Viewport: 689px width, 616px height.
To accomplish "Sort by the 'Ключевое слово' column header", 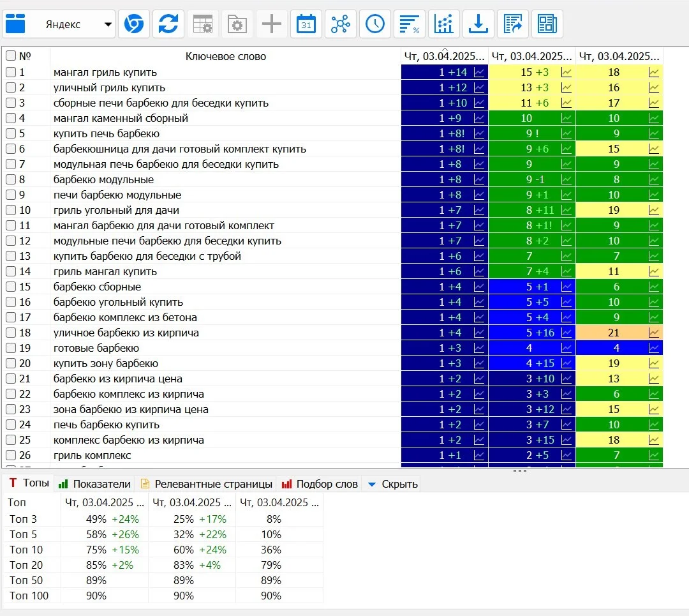I will click(x=225, y=56).
